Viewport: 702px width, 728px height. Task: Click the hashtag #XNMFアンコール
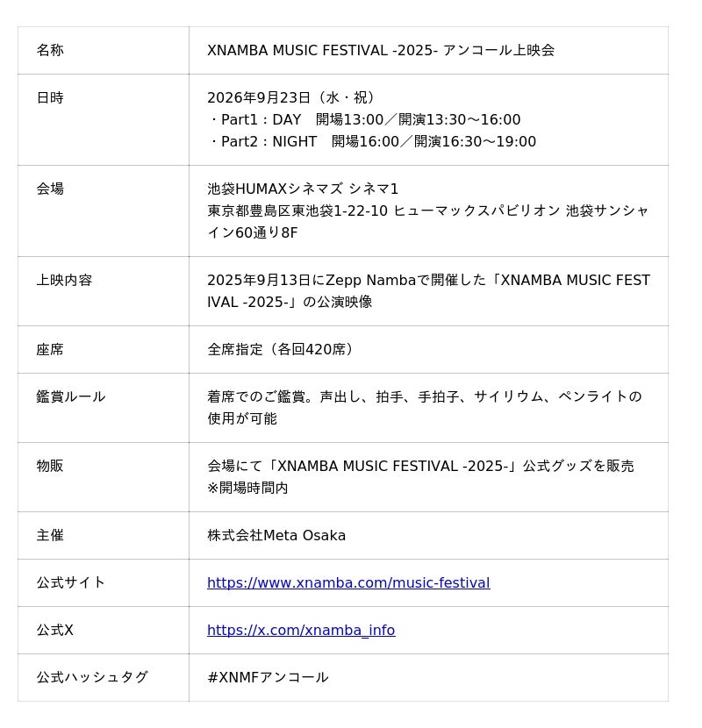tap(268, 677)
